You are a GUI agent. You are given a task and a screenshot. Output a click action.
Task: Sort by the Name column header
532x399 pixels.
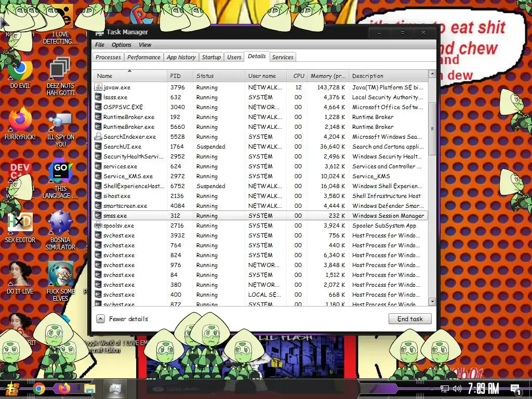click(129, 76)
